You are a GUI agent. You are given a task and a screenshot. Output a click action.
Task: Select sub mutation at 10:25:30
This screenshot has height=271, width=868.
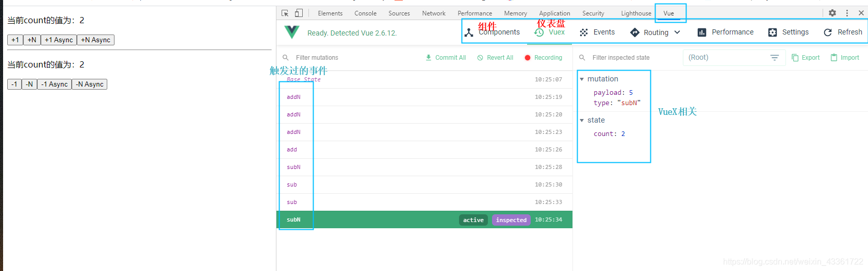(x=424, y=184)
